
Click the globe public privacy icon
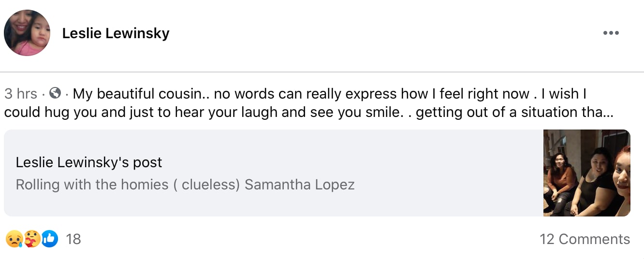pyautogui.click(x=56, y=93)
